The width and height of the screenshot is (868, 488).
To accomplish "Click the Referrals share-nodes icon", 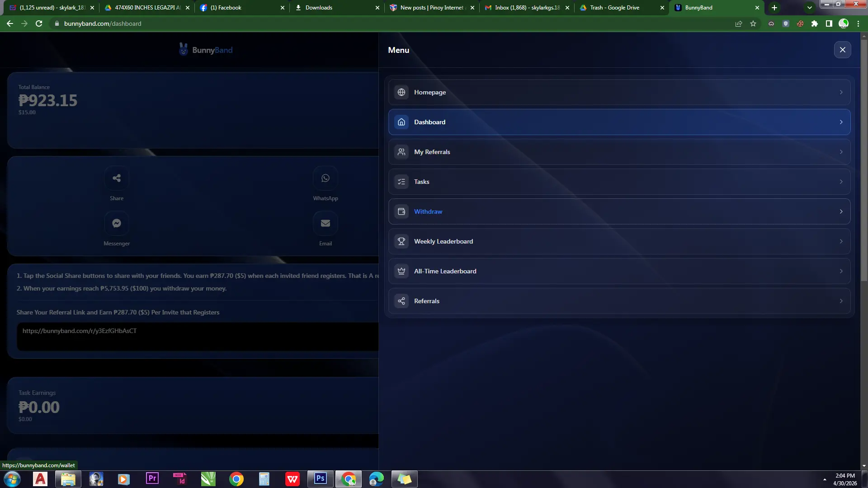I will pyautogui.click(x=401, y=301).
